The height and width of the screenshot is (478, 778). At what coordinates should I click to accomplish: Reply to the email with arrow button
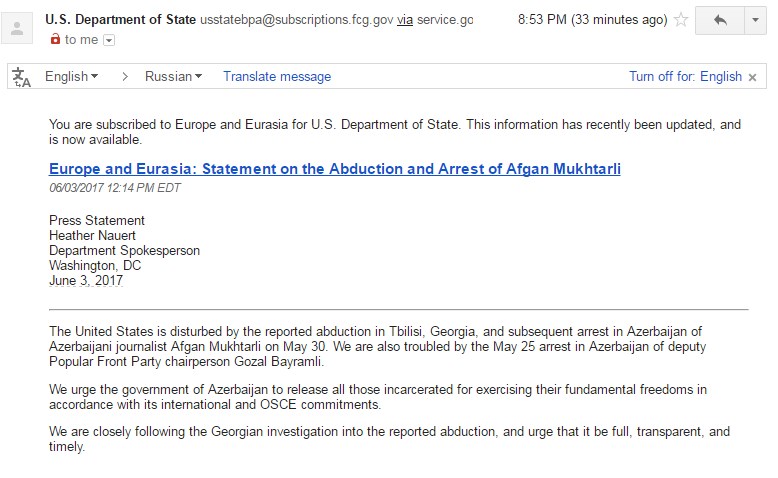click(x=720, y=20)
